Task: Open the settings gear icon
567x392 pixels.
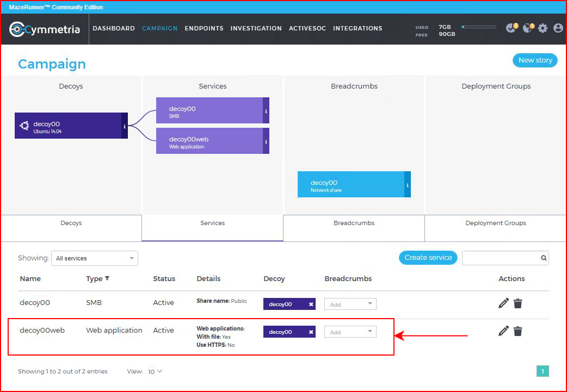Action: pyautogui.click(x=543, y=28)
